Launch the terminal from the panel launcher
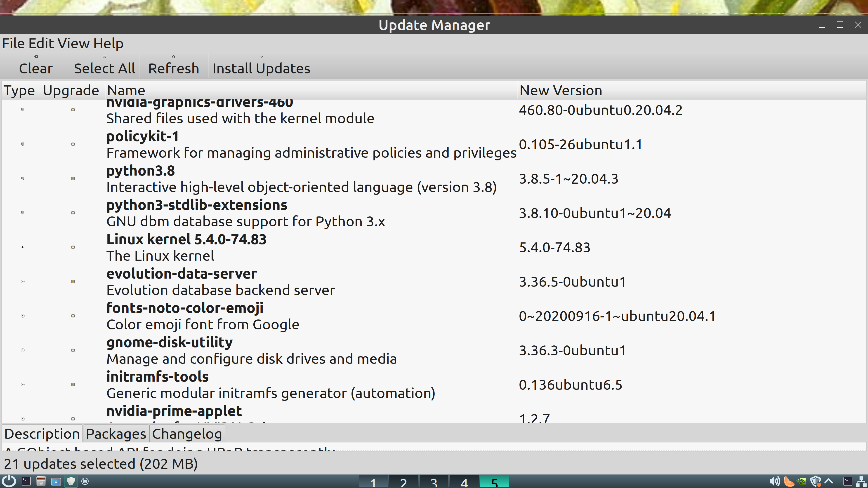The height and width of the screenshot is (488, 868). tap(26, 481)
